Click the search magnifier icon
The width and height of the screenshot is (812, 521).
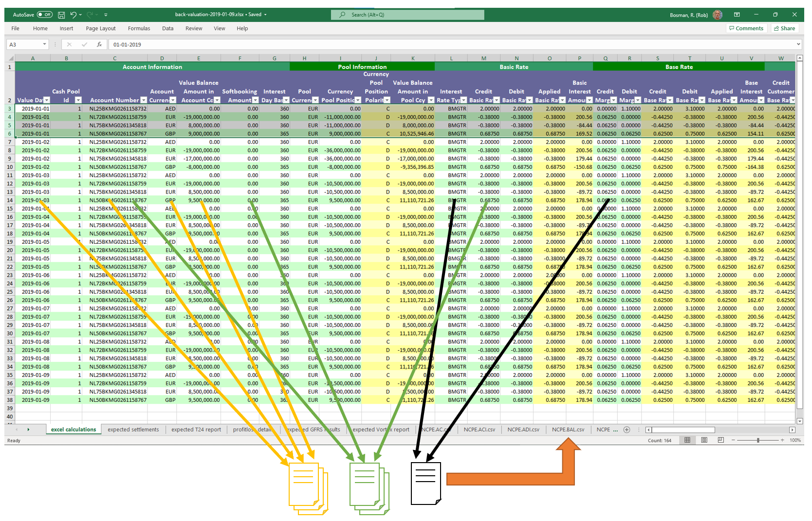click(x=343, y=15)
